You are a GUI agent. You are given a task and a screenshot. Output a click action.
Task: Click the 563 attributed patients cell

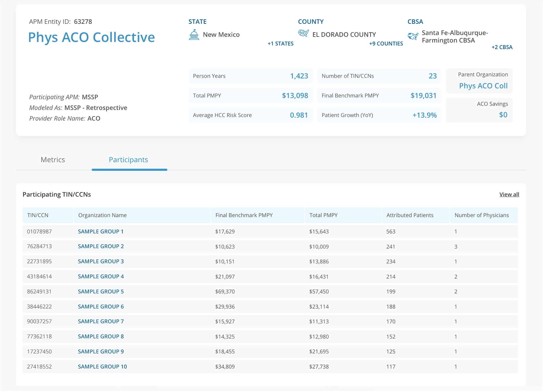click(x=391, y=232)
